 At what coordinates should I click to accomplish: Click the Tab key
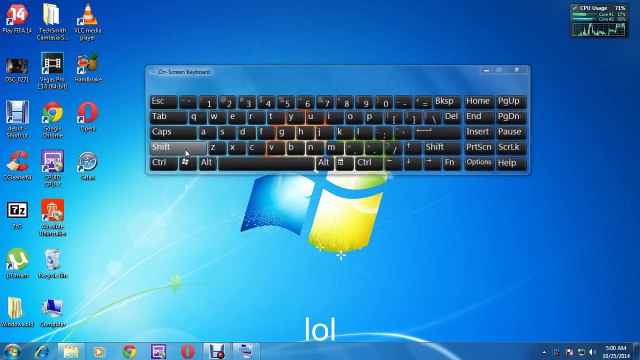(x=168, y=117)
